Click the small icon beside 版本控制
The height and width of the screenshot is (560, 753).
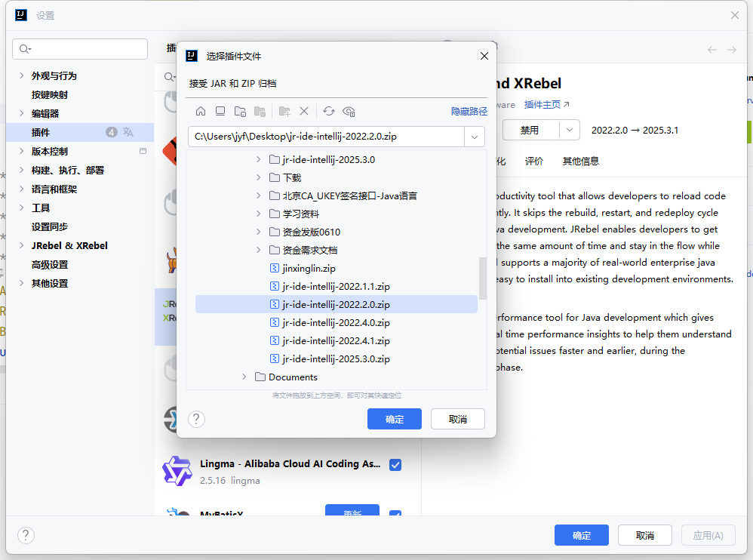[x=143, y=151]
